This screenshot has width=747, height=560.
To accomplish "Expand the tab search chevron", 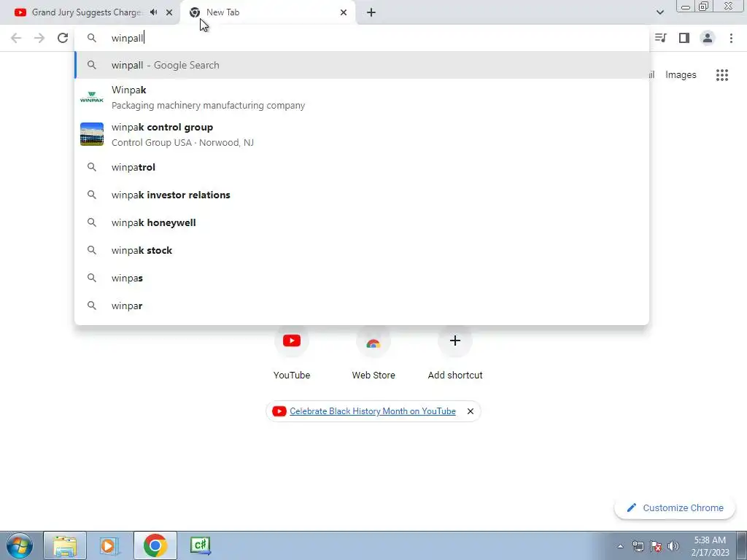I will [x=659, y=12].
